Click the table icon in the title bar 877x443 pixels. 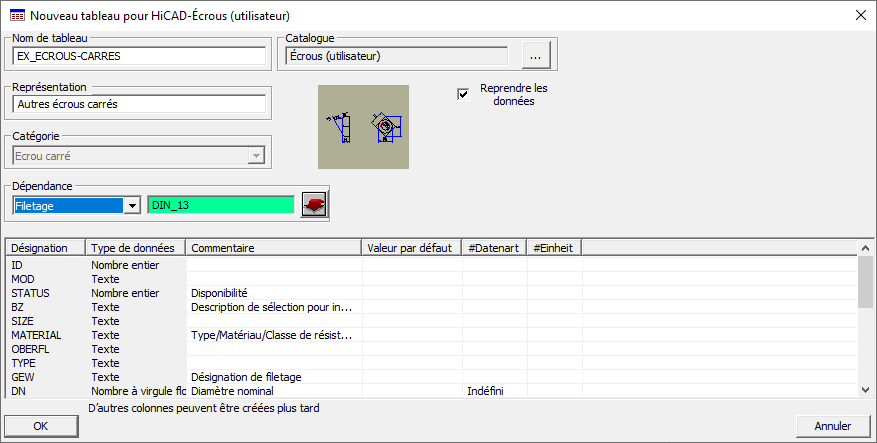17,16
